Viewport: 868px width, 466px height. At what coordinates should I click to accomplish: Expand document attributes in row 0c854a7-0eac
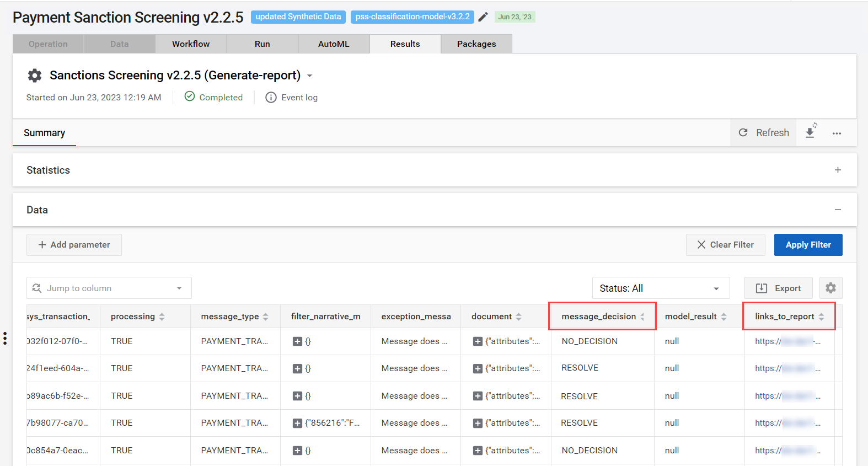(x=478, y=451)
